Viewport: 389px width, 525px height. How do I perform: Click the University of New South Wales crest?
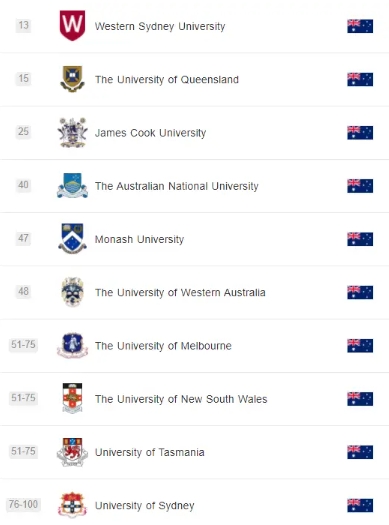tap(72, 398)
